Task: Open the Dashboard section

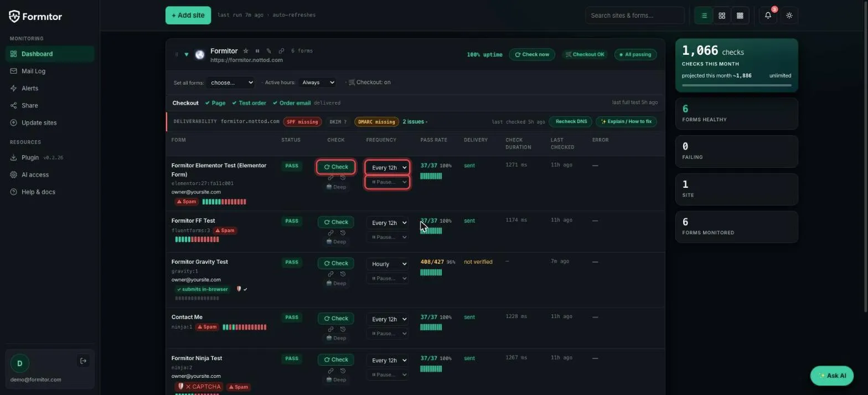Action: 50,54
